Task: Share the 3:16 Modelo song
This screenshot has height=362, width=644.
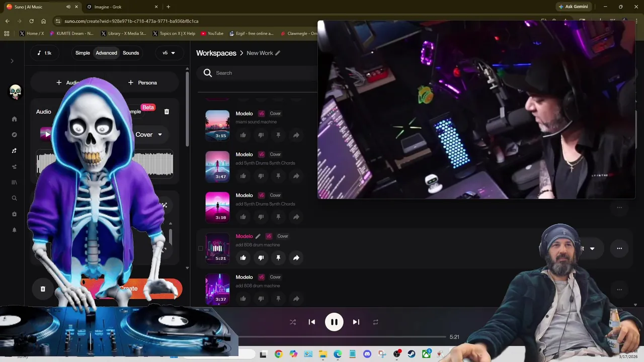Action: click(296, 217)
